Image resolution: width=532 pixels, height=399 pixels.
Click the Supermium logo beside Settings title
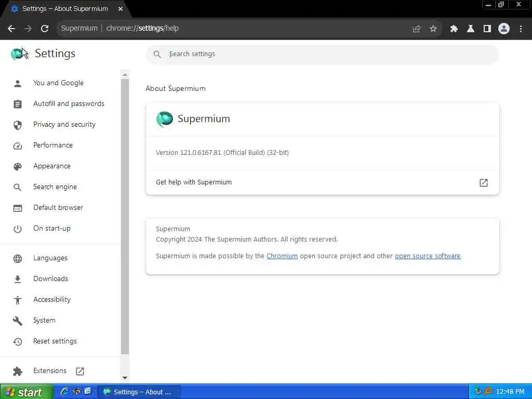coord(17,54)
